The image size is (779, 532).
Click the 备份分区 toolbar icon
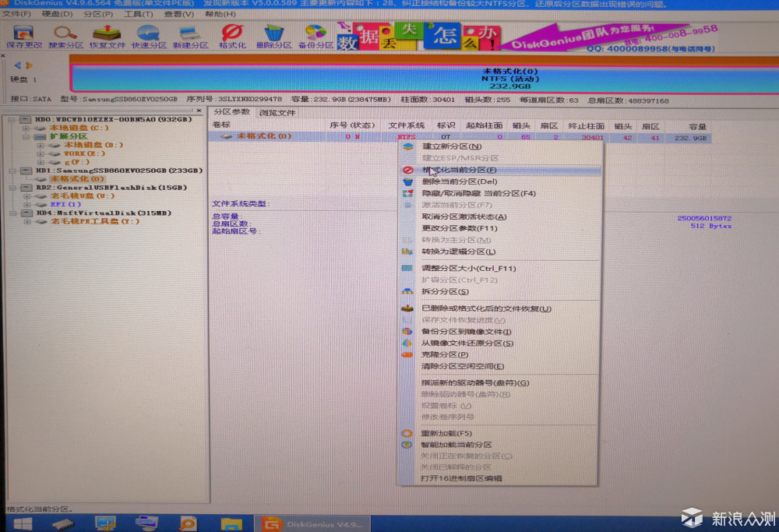315,37
